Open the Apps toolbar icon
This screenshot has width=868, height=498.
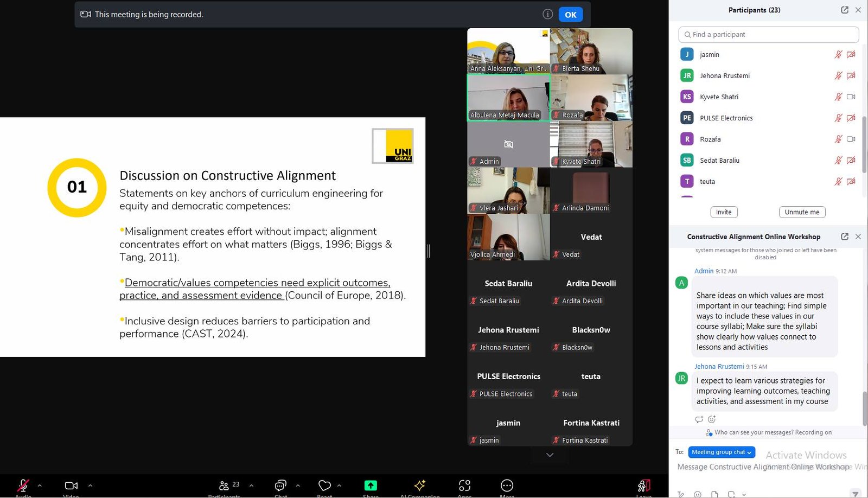pos(464,486)
